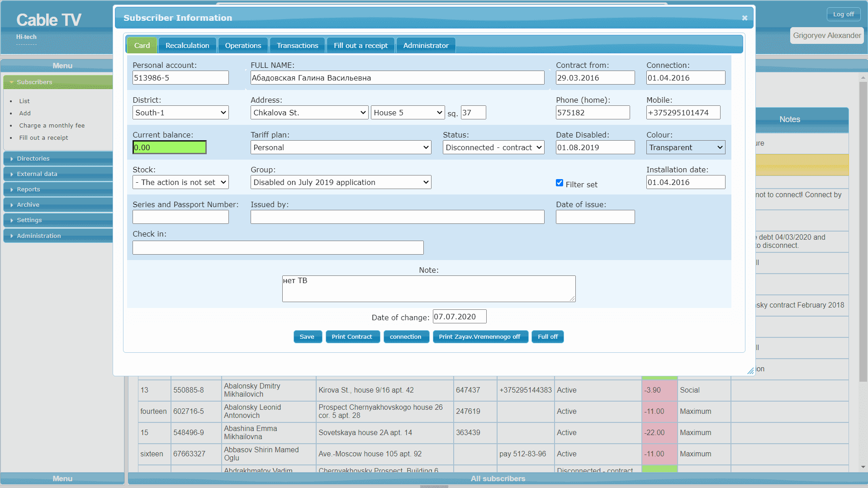Toggle the Filter set checkbox
Image resolution: width=868 pixels, height=488 pixels.
pyautogui.click(x=560, y=183)
